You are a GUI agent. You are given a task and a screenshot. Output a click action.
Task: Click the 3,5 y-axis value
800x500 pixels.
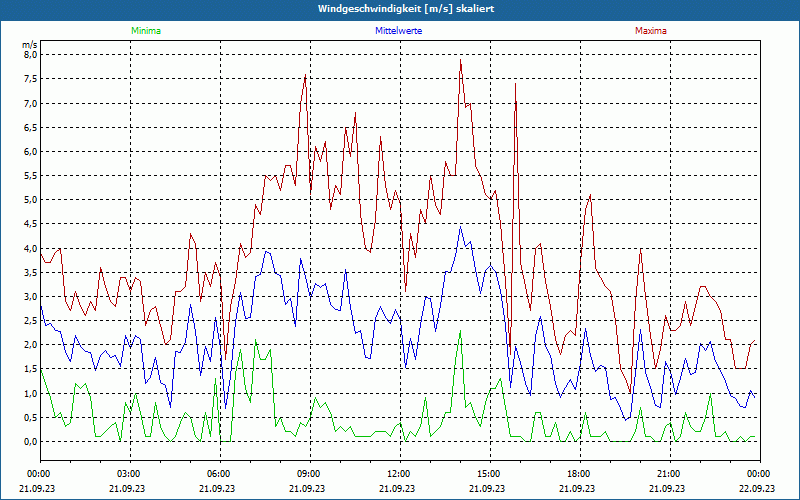(x=31, y=272)
